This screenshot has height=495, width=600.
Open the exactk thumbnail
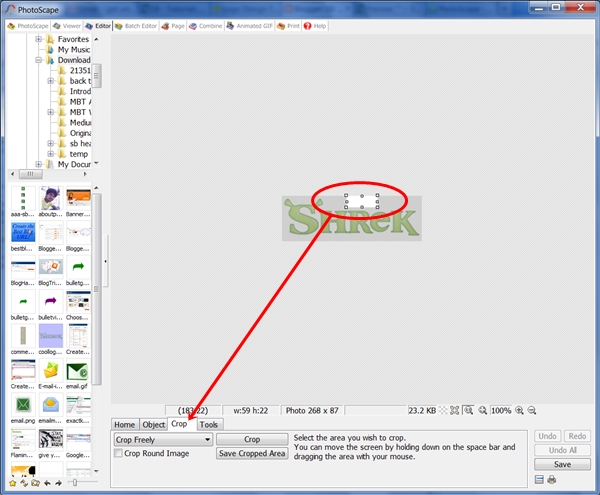(x=78, y=405)
